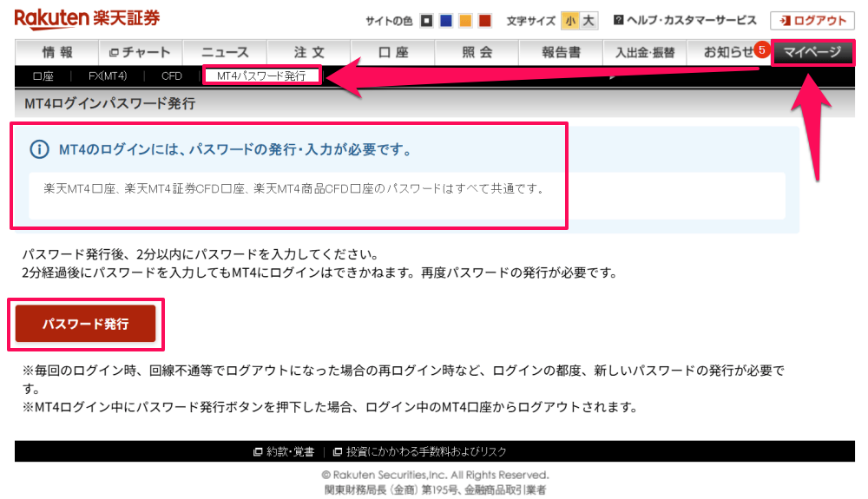The image size is (868, 499).
Task: Click the blue info circle icon
Action: (39, 149)
